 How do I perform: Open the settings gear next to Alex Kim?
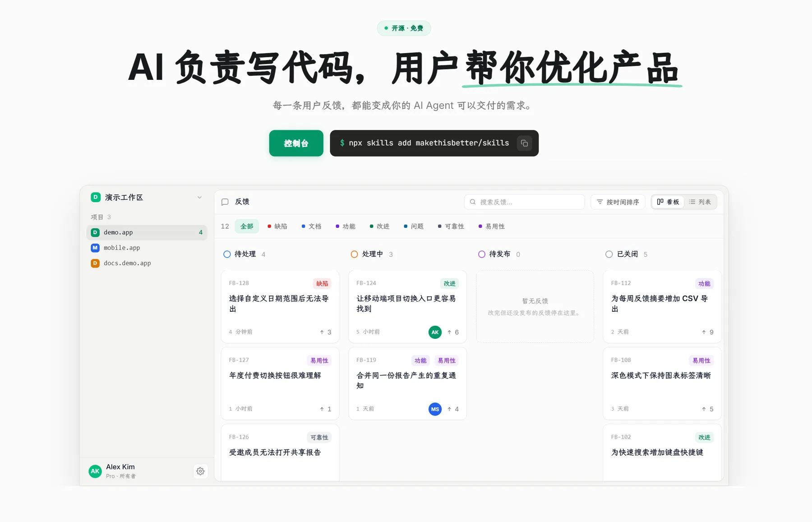tap(200, 471)
